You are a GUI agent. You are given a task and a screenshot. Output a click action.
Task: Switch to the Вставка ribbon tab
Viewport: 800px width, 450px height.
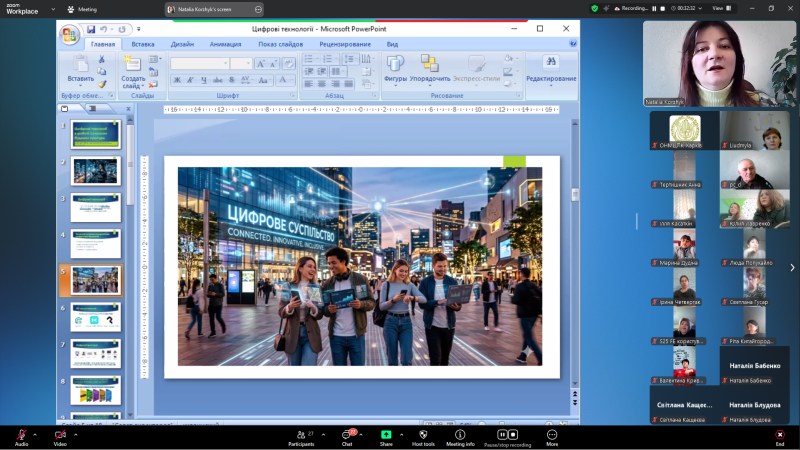click(x=143, y=44)
